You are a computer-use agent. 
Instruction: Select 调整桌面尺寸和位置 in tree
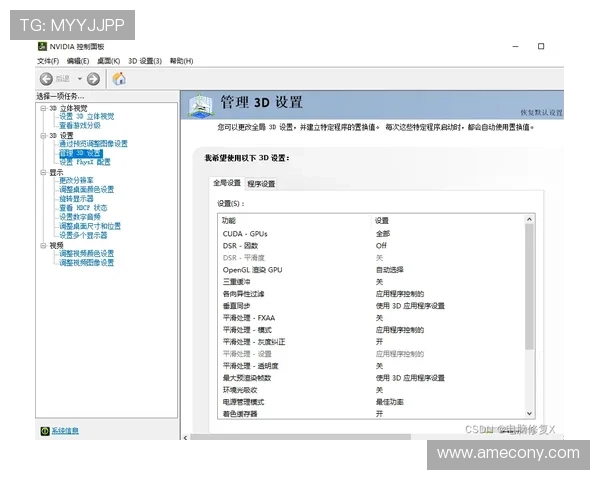[x=90, y=226]
